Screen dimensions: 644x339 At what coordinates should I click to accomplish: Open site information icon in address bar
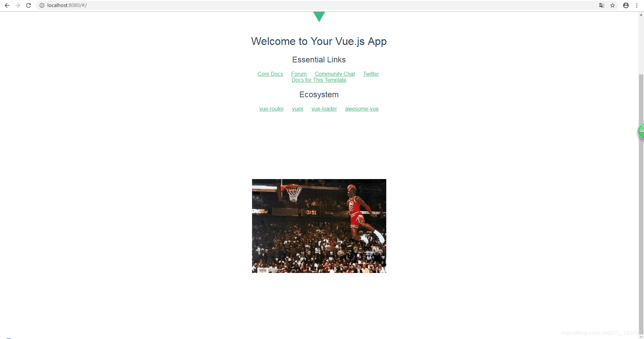pyautogui.click(x=42, y=5)
